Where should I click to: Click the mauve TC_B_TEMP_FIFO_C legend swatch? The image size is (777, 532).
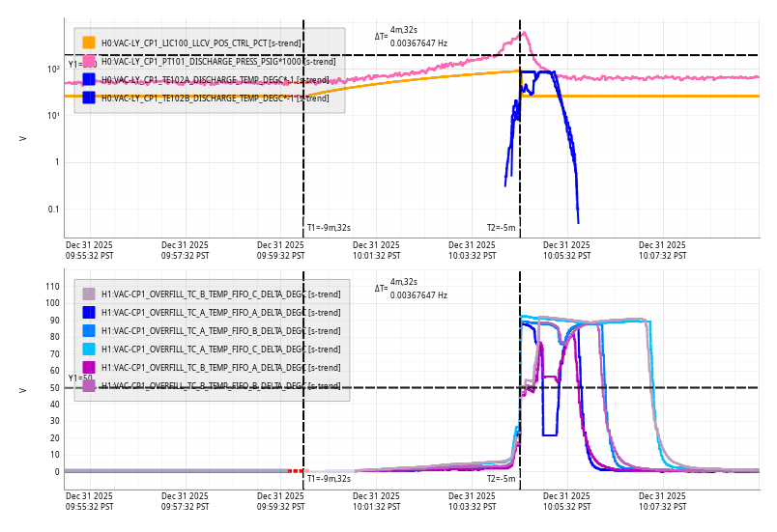(89, 294)
